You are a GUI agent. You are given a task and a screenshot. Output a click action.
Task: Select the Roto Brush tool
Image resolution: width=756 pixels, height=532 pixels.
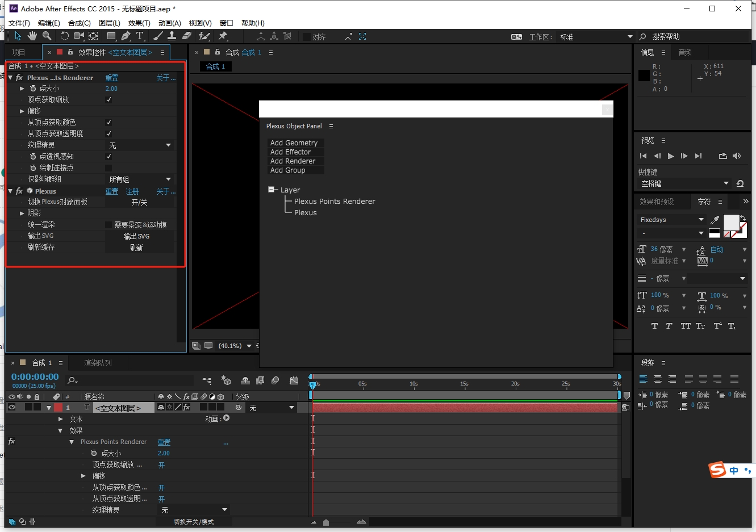coord(204,36)
